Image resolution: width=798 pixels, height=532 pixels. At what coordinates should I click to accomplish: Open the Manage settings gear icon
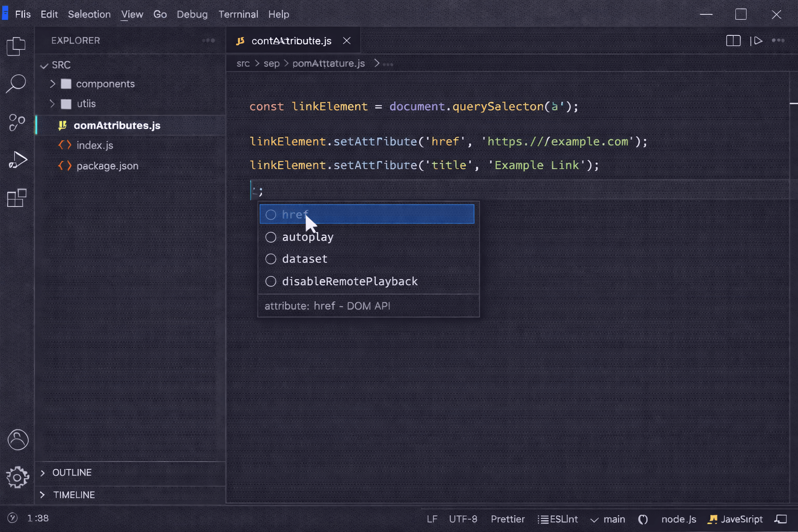(x=18, y=477)
